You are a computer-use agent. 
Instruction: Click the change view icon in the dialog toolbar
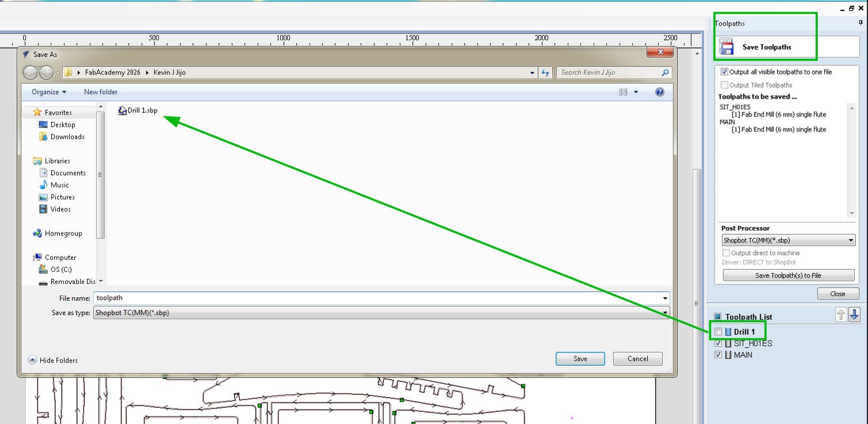click(623, 92)
